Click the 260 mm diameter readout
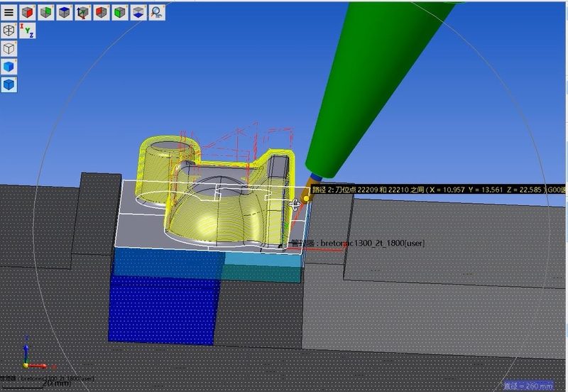The image size is (568, 392). (528, 386)
